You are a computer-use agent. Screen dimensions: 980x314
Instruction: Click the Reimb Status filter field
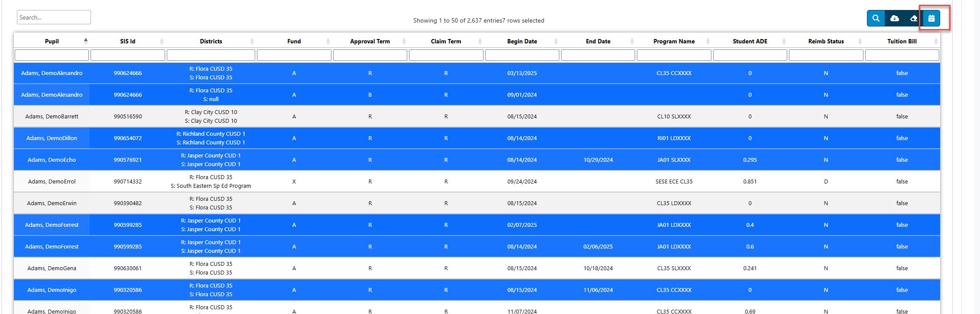point(826,55)
